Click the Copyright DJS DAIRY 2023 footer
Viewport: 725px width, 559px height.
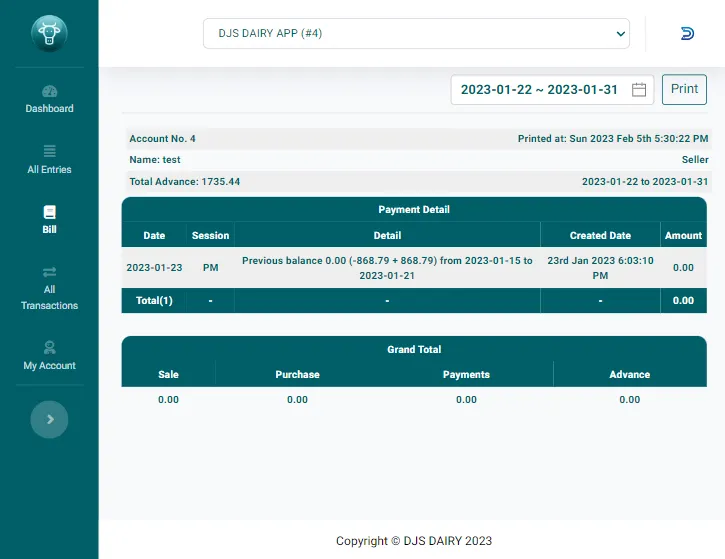(x=414, y=541)
